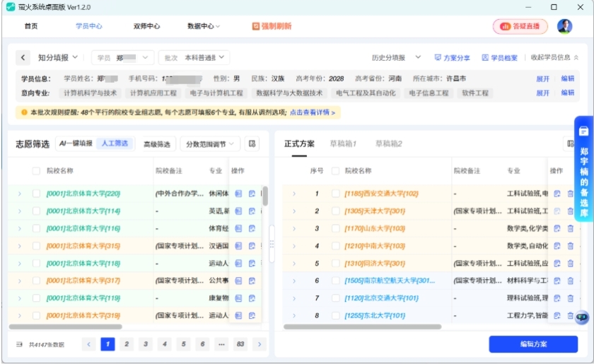This screenshot has width=594, height=364.
Task: Open the 批次 本科普通批 dropdown
Action: [194, 57]
